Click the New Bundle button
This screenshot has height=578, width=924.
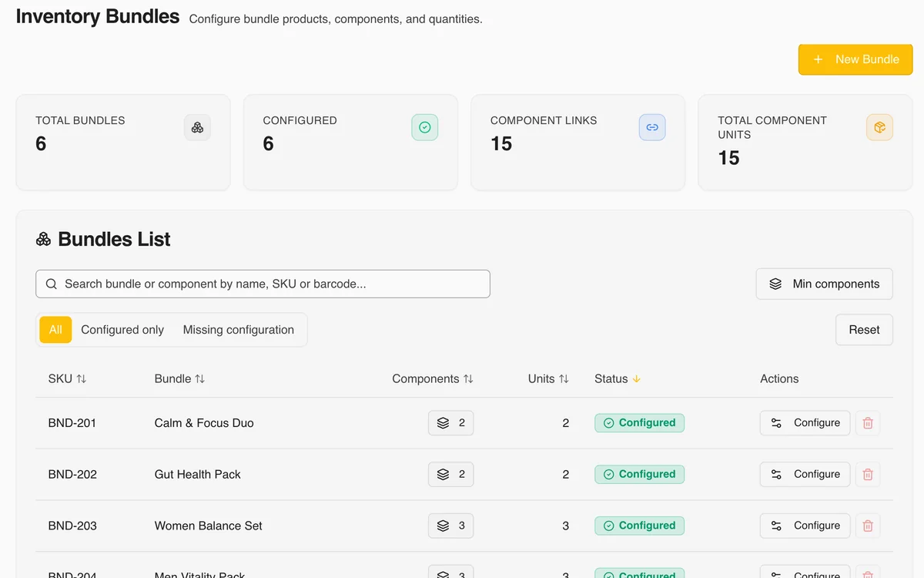tap(855, 59)
